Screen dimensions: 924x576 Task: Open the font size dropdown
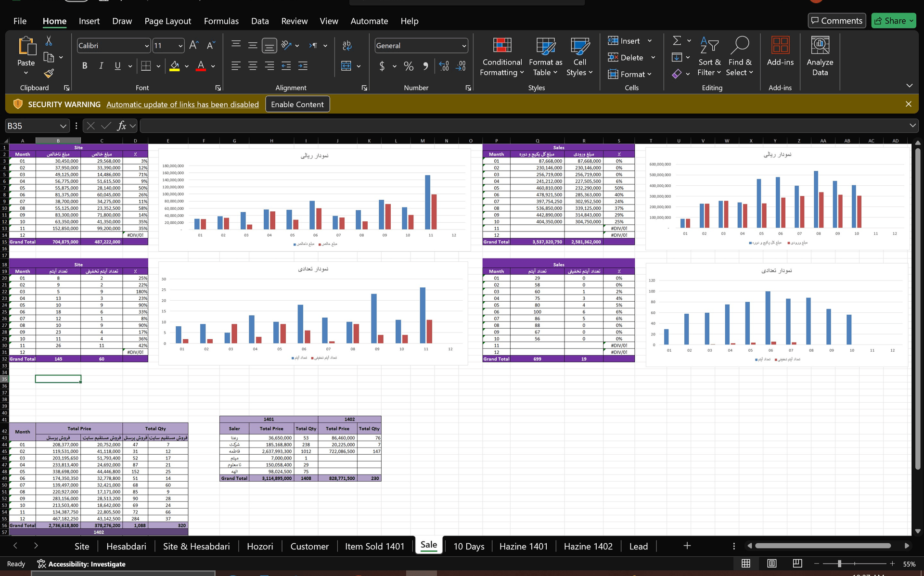click(x=180, y=46)
